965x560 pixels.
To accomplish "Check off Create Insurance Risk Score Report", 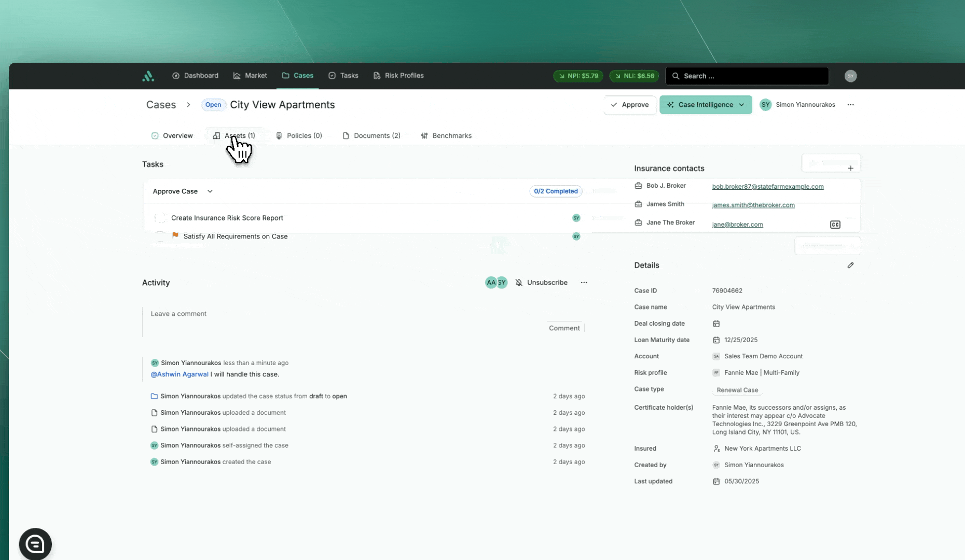I will (160, 218).
